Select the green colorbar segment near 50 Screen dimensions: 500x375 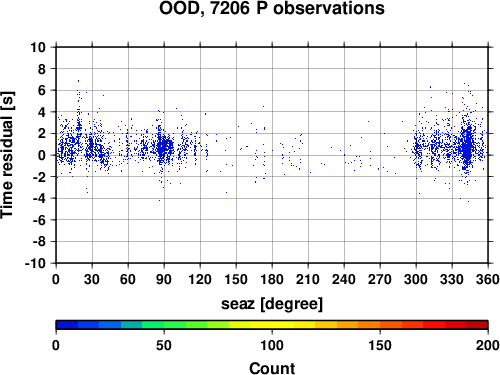coord(175,325)
